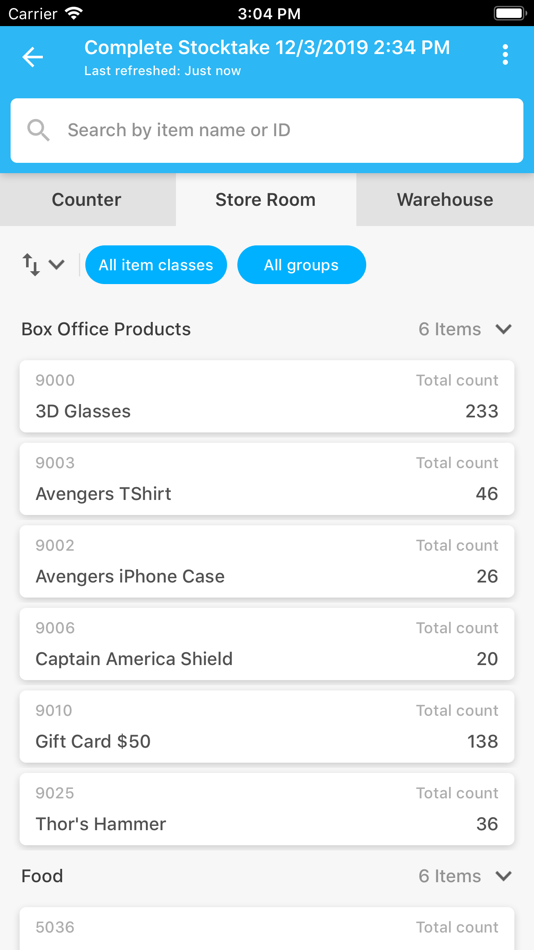Select the Captain America Shield item
534x950 pixels.
[x=267, y=643]
